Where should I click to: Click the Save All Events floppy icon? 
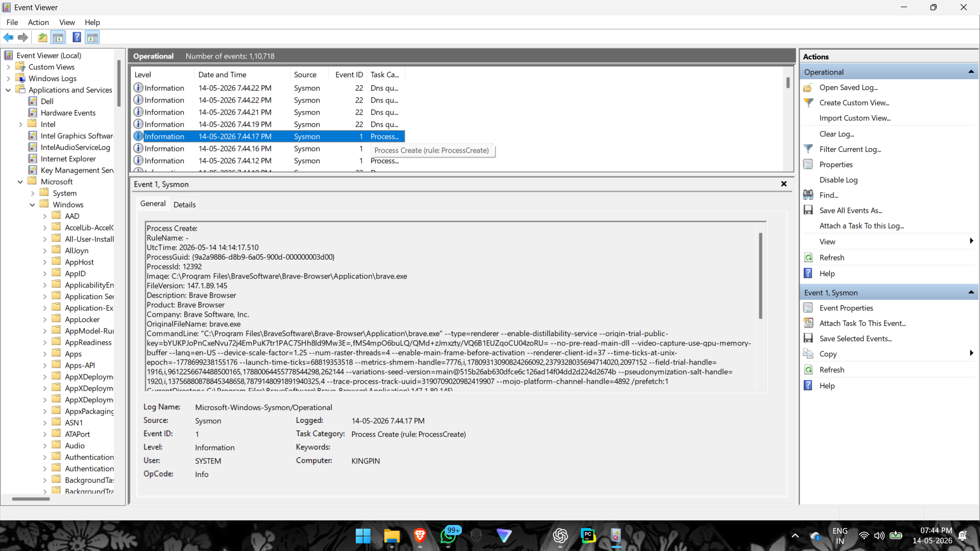[x=808, y=210]
